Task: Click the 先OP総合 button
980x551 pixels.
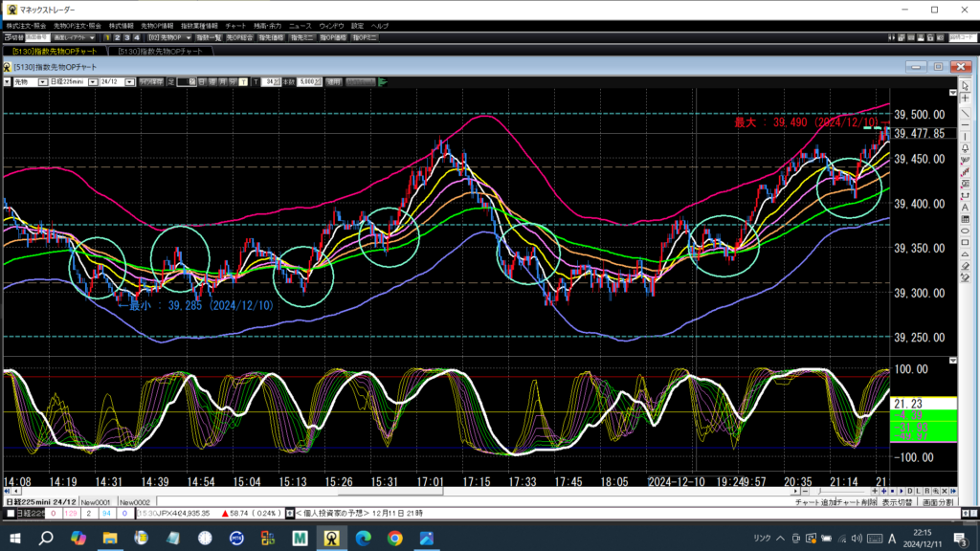Action: coord(239,37)
